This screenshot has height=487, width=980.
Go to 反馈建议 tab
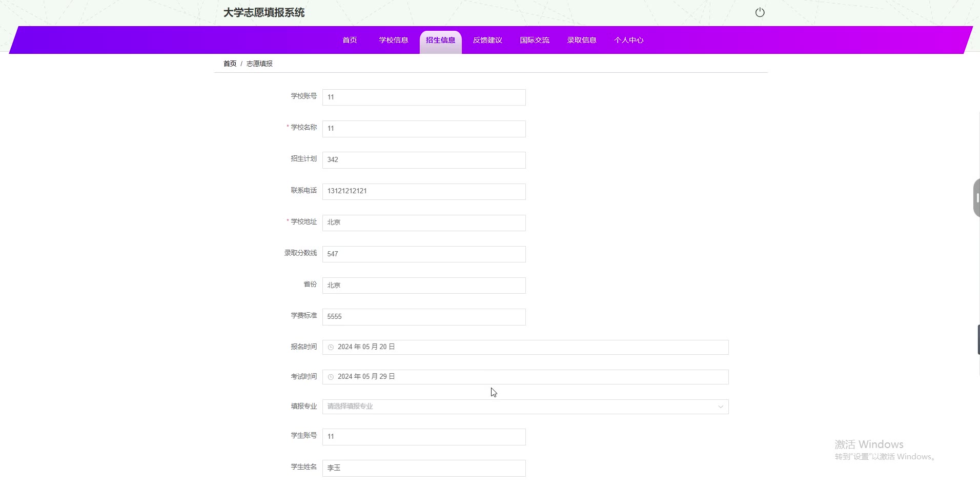487,40
